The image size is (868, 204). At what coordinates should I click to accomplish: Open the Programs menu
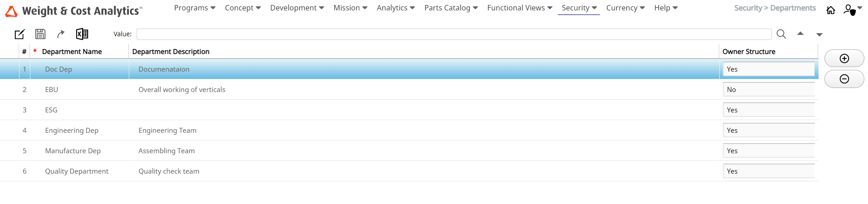[x=195, y=8]
